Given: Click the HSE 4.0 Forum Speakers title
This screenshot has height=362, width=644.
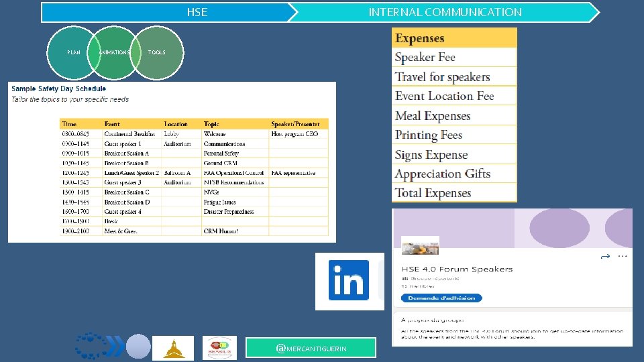Looking at the screenshot, I should [x=457, y=269].
